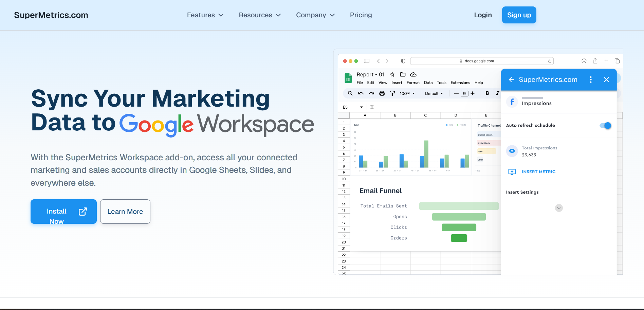Viewport: 644px width, 310px height.
Task: Select row 12 header
Action: pyautogui.click(x=344, y=192)
